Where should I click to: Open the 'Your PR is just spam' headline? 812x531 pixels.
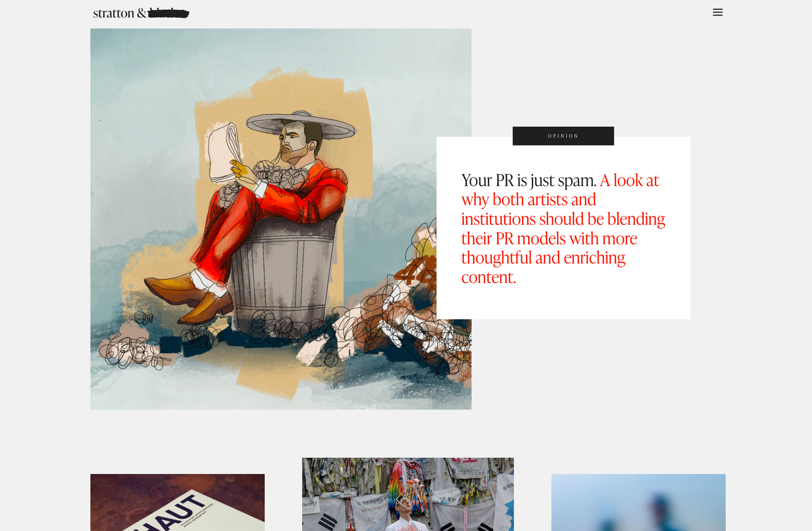tap(529, 180)
